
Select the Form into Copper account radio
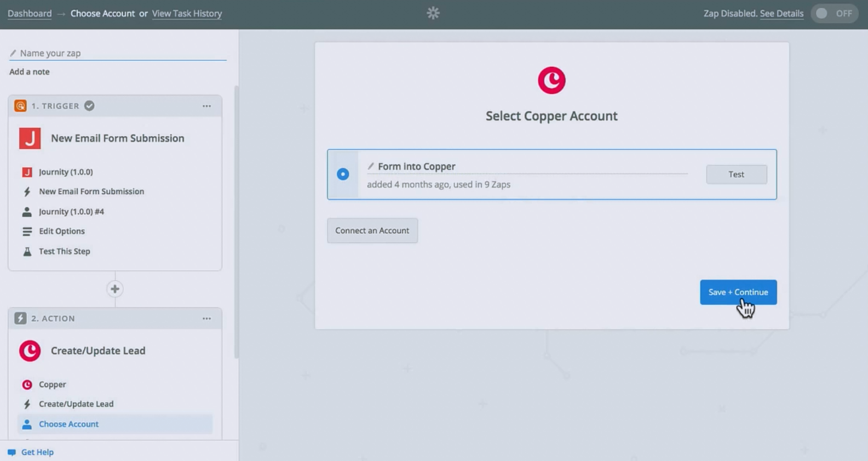tap(343, 174)
